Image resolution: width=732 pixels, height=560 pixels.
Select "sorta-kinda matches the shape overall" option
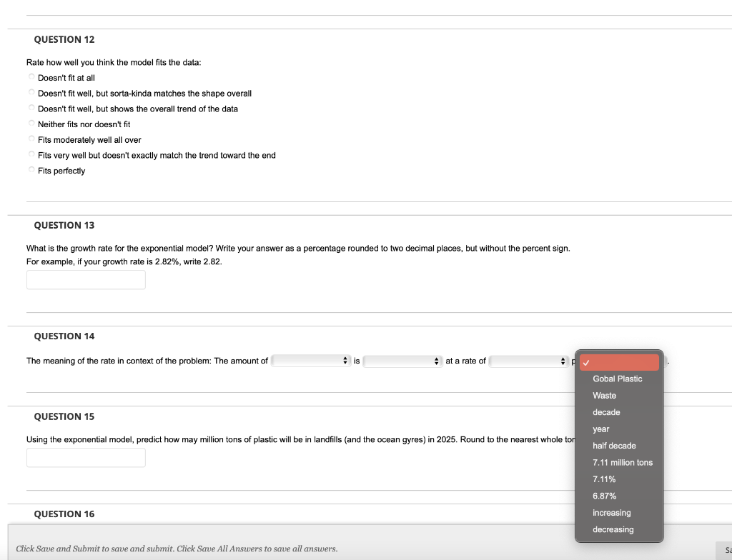click(x=31, y=93)
